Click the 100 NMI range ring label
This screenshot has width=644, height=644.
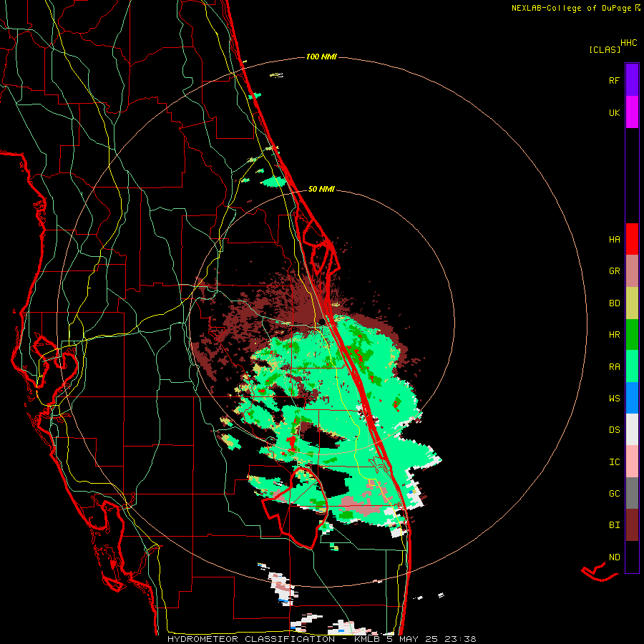[x=321, y=57]
